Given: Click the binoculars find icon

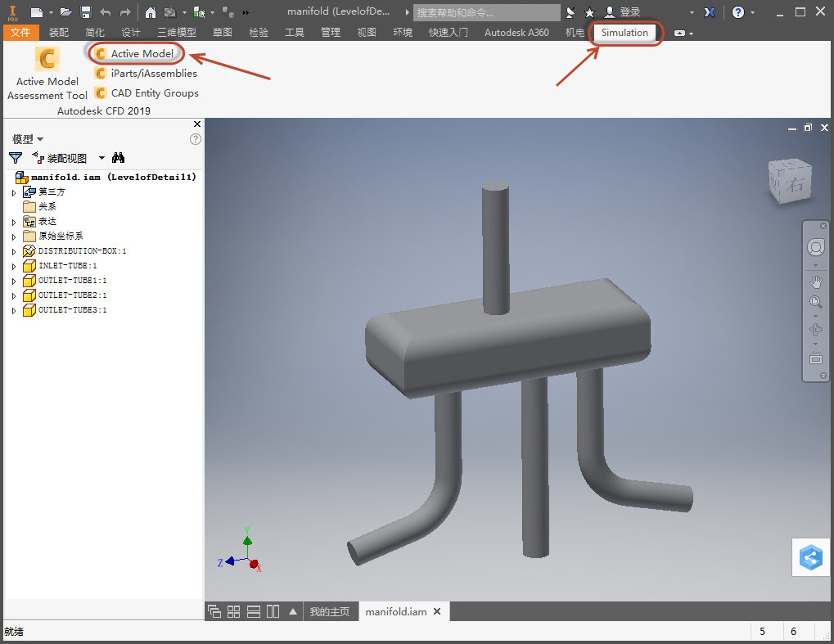Looking at the screenshot, I should (x=118, y=158).
